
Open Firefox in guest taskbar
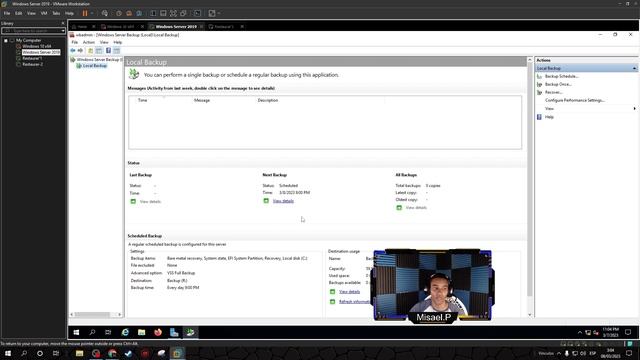(158, 332)
